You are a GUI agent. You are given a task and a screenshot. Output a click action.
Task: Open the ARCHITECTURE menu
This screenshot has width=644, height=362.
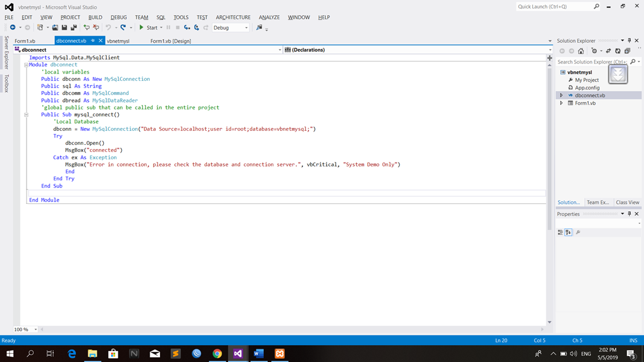click(233, 17)
